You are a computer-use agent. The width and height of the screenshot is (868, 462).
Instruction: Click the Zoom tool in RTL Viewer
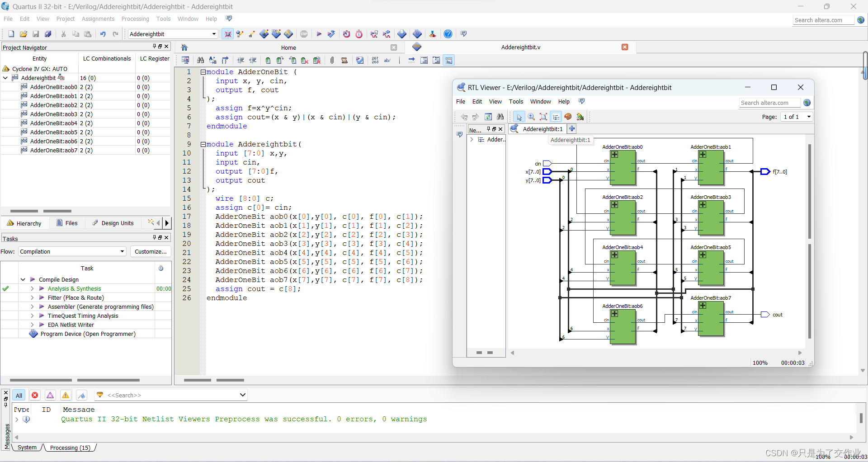[x=531, y=117]
